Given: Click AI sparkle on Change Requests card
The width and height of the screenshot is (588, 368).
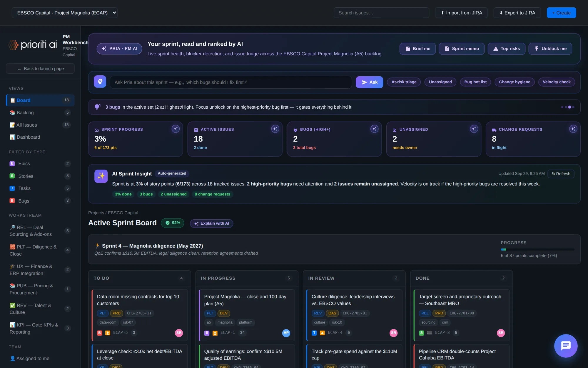Looking at the screenshot, I should tap(573, 129).
